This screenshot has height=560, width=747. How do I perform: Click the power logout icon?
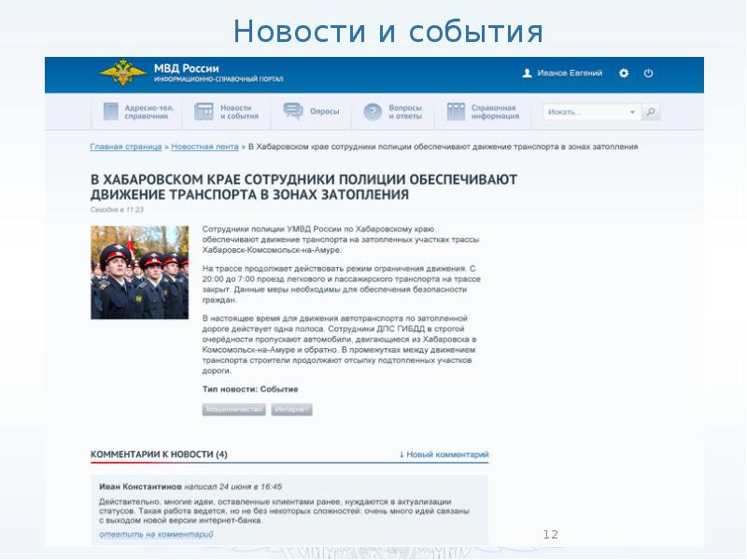649,74
